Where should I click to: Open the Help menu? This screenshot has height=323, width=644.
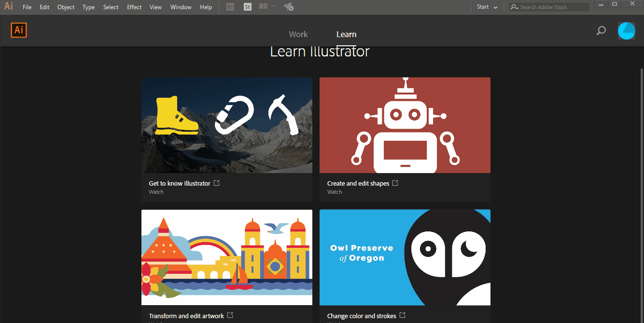tap(206, 7)
